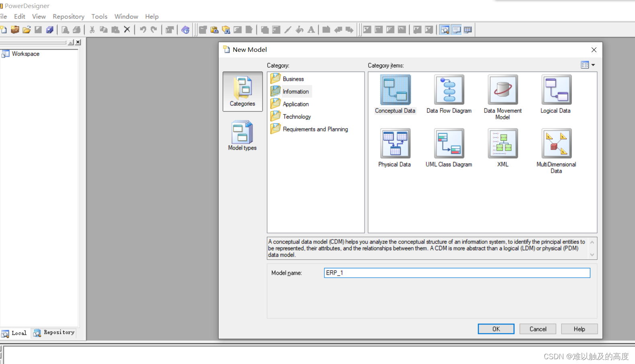The image size is (635, 364).
Task: Toggle the Output window toolbar button
Action: pyautogui.click(x=457, y=30)
